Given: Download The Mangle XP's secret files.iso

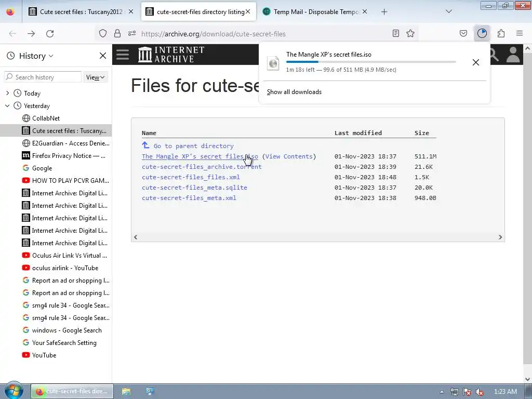Looking at the screenshot, I should click(x=200, y=156).
